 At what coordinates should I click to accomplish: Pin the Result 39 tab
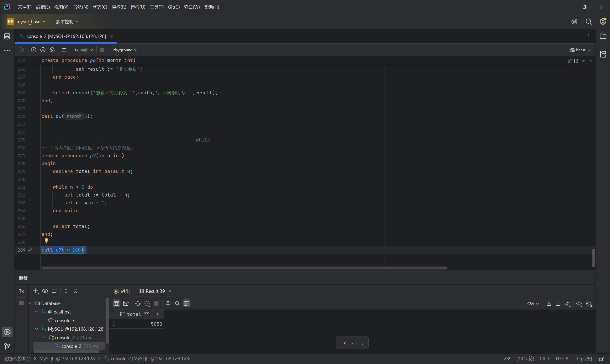coord(168,303)
